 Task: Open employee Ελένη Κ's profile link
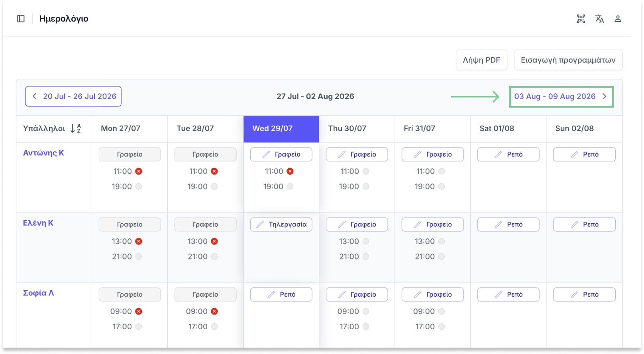[38, 223]
